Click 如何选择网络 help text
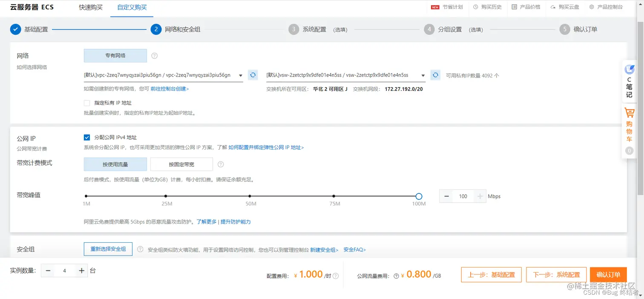This screenshot has height=299, width=644. point(32,67)
